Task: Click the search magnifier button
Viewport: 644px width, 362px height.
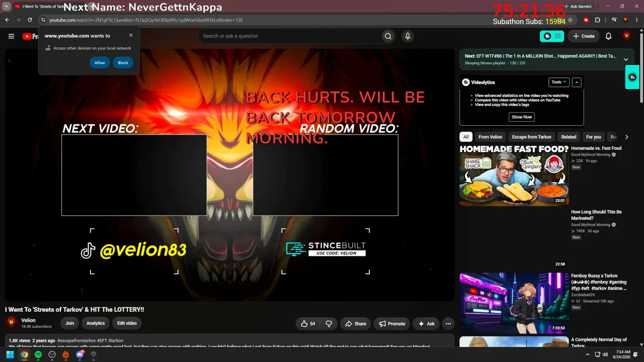Action: 388,36
